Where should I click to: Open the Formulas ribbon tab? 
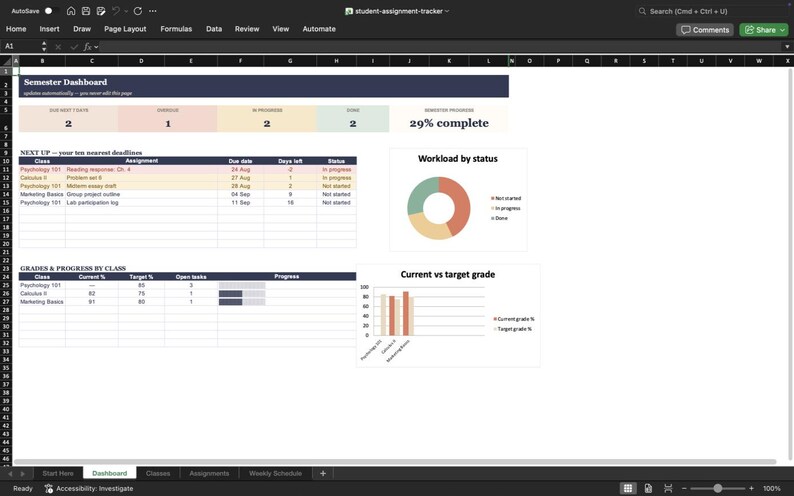click(176, 29)
